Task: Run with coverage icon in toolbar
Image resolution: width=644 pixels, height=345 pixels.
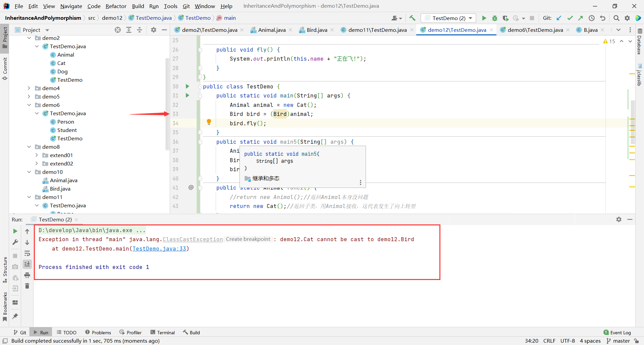Action: click(x=505, y=18)
